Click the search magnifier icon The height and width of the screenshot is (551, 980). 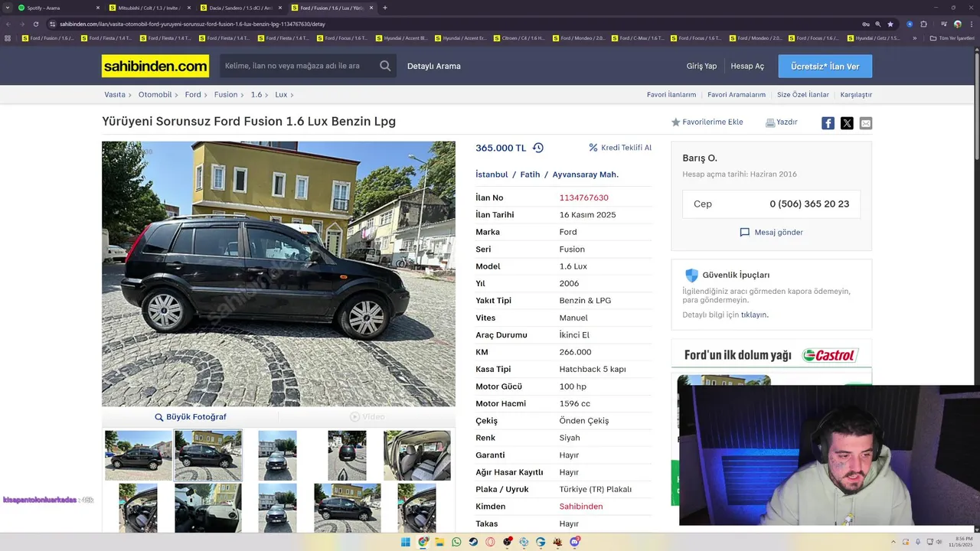coord(385,66)
